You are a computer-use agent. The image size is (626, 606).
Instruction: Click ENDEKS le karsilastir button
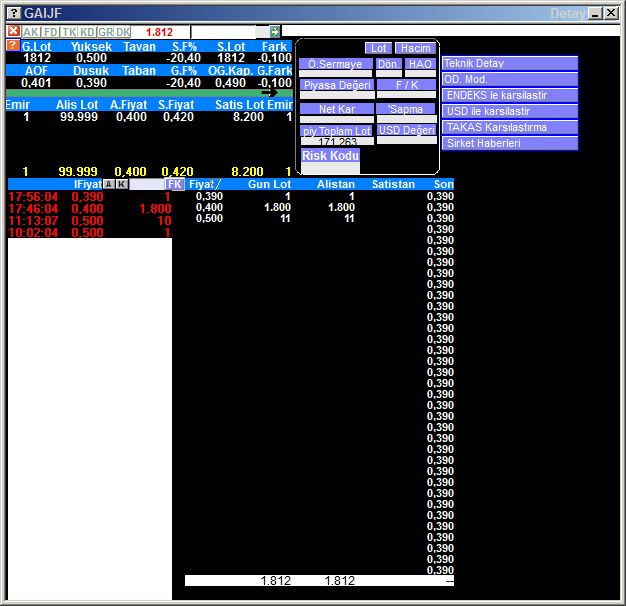click(x=510, y=95)
